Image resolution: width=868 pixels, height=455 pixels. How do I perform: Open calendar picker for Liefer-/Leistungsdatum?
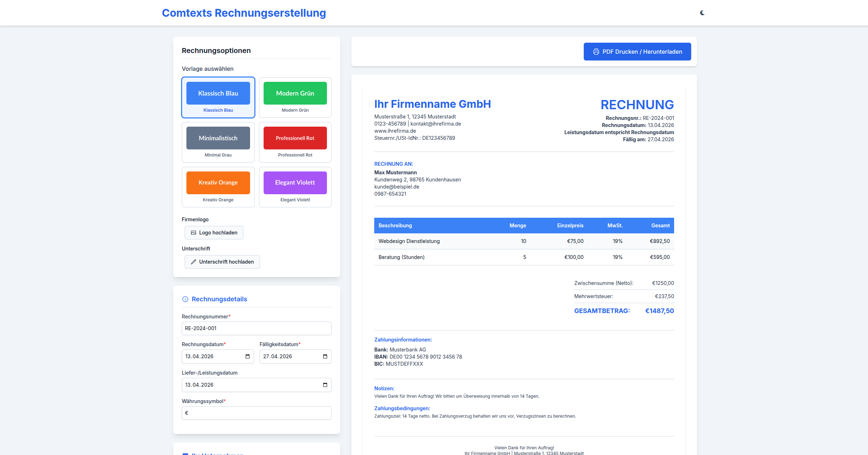tap(325, 385)
